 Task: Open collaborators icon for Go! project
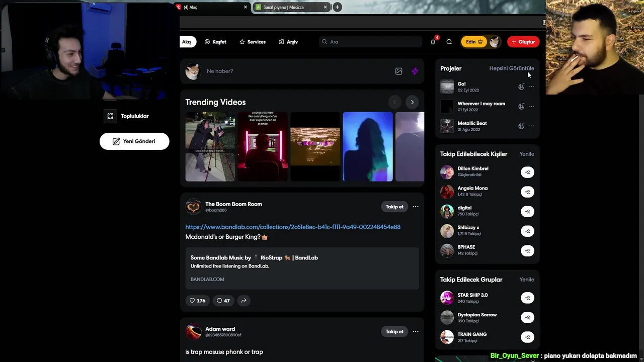tap(521, 86)
